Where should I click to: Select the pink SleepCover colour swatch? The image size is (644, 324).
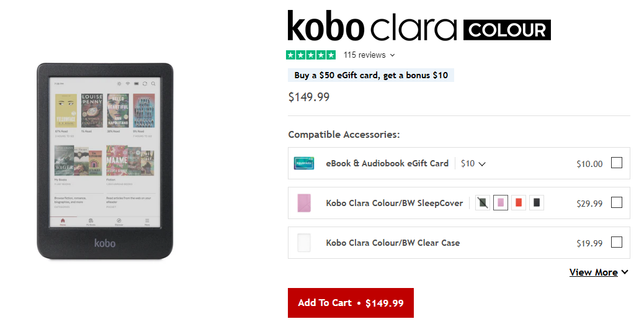501,202
